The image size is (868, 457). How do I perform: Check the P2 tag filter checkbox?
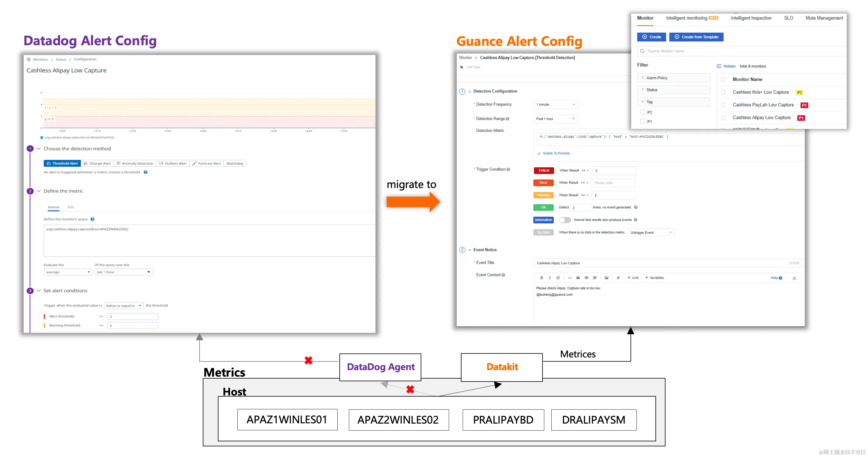tap(643, 112)
